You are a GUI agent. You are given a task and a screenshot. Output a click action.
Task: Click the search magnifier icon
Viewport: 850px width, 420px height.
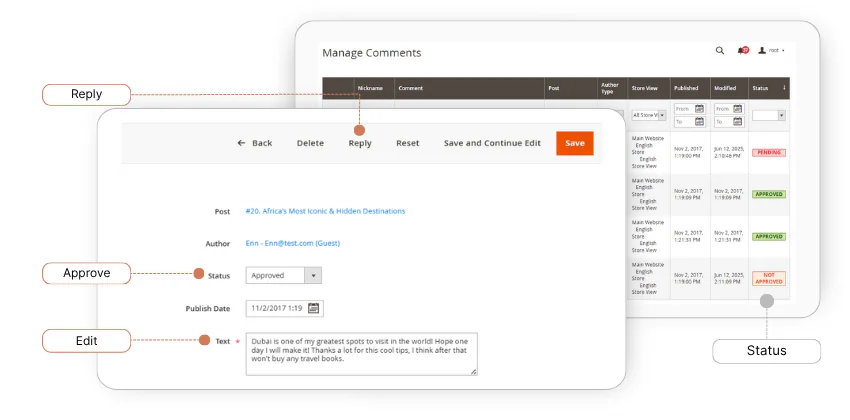(720, 50)
